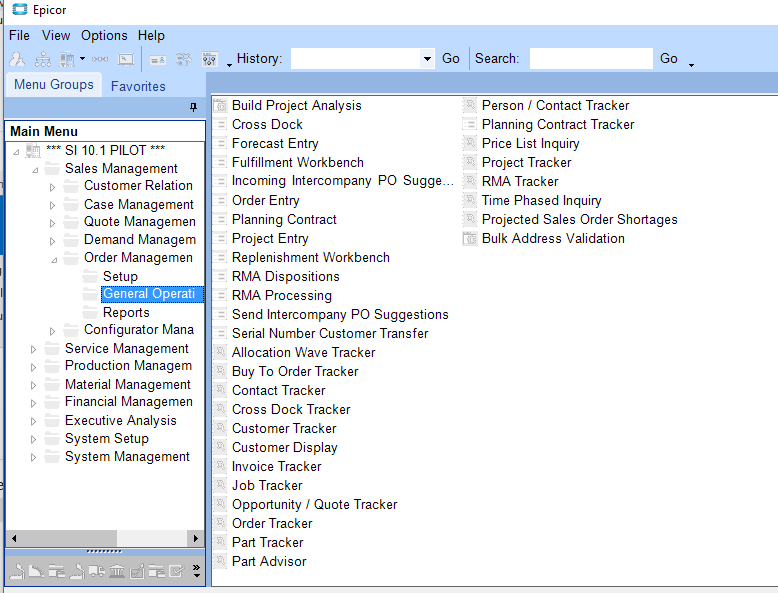778x593 pixels.
Task: Expand the Service Management folder
Action: (x=33, y=349)
